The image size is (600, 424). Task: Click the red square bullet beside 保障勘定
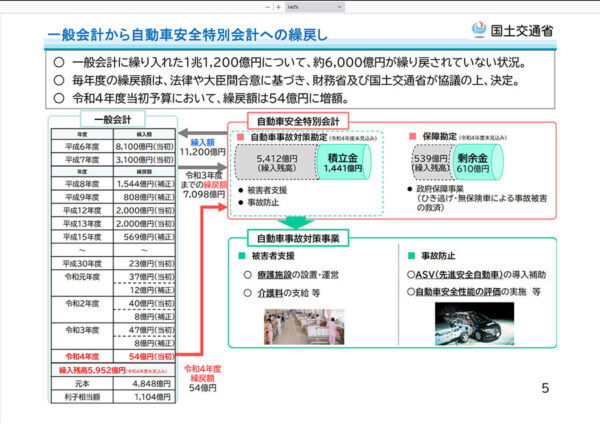click(412, 134)
